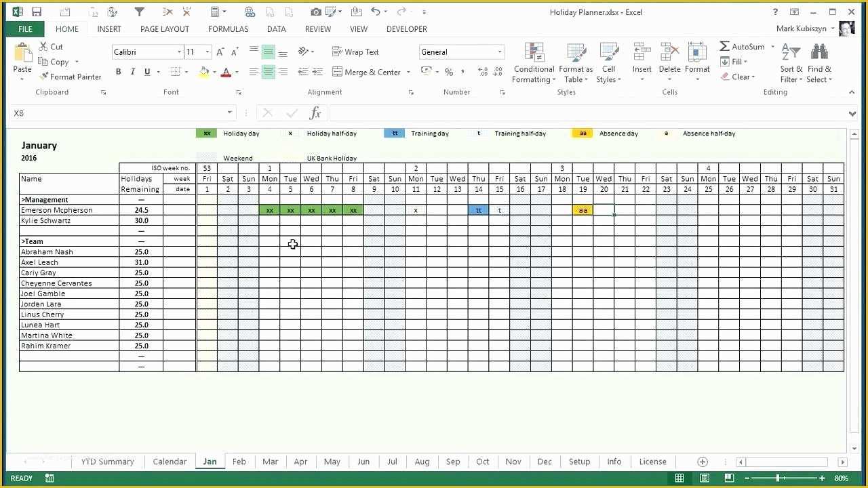Screen dimensions: 868x488
Task: Click the Filter funnel icon in quick access toolbar
Action: pyautogui.click(x=139, y=12)
